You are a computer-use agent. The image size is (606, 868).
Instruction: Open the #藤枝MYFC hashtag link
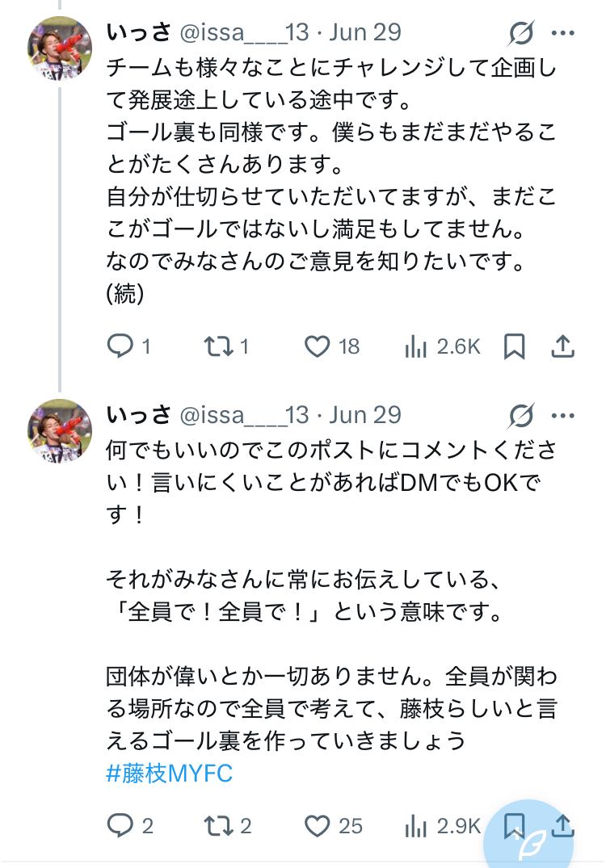click(x=170, y=774)
